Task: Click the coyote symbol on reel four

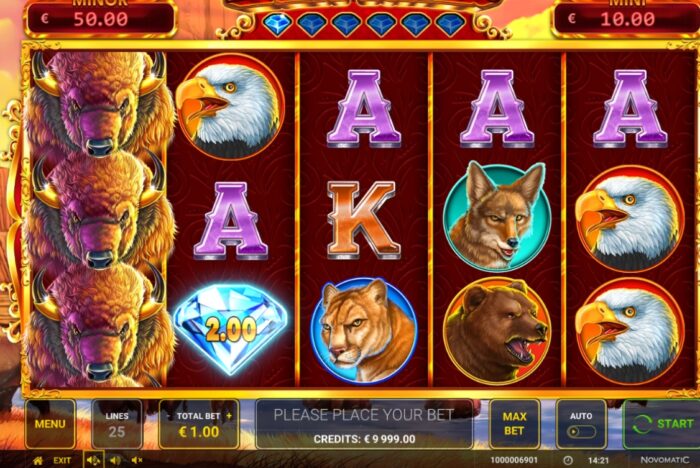Action: click(x=496, y=217)
